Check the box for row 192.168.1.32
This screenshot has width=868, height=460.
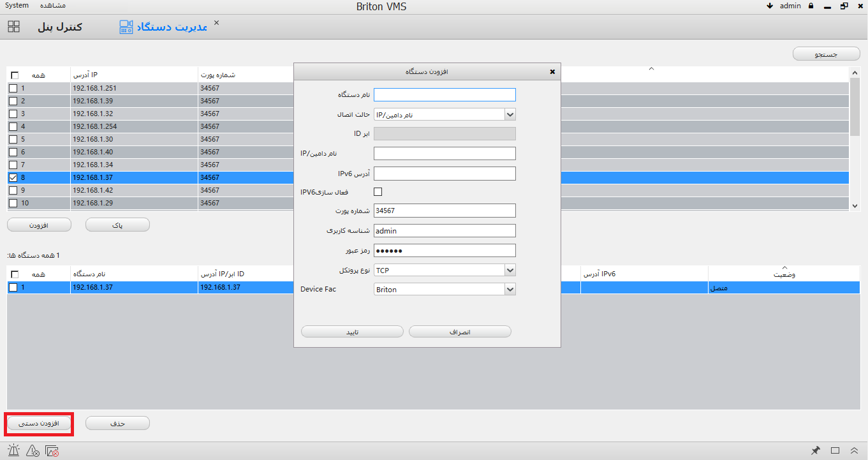[13, 114]
